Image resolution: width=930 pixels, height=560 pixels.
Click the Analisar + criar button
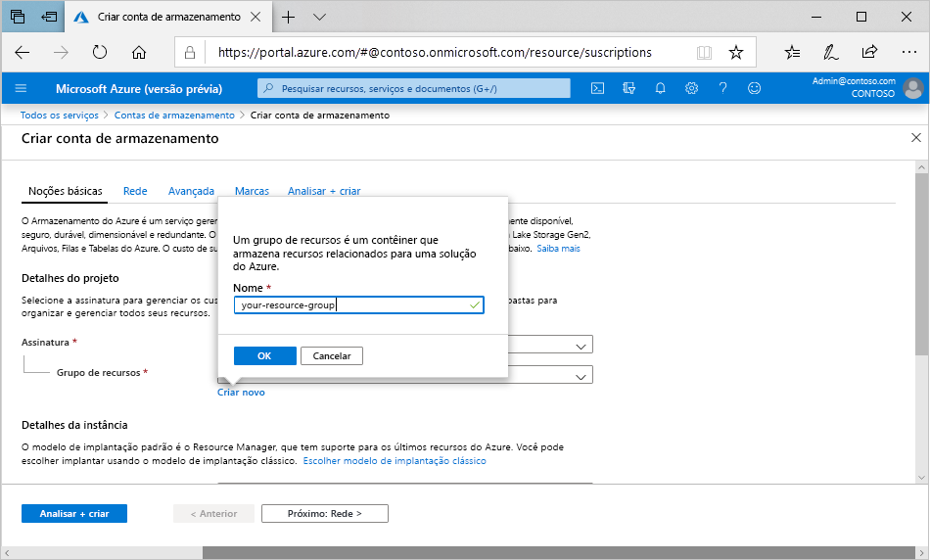click(x=74, y=514)
